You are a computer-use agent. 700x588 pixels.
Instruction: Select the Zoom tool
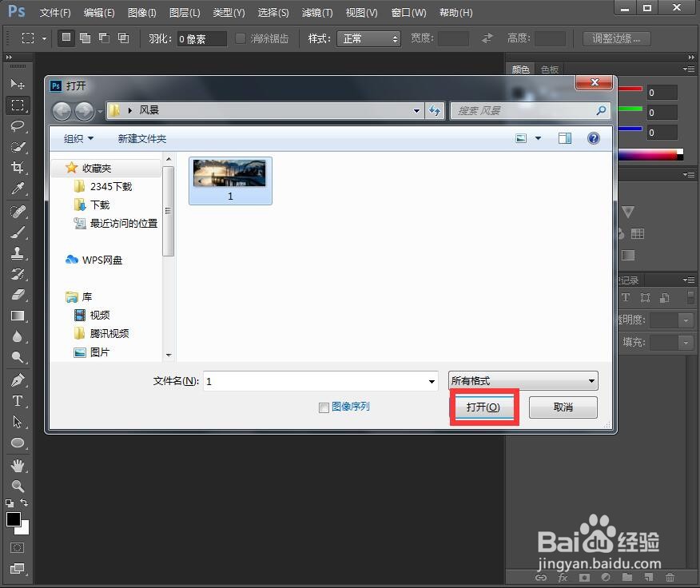18,486
